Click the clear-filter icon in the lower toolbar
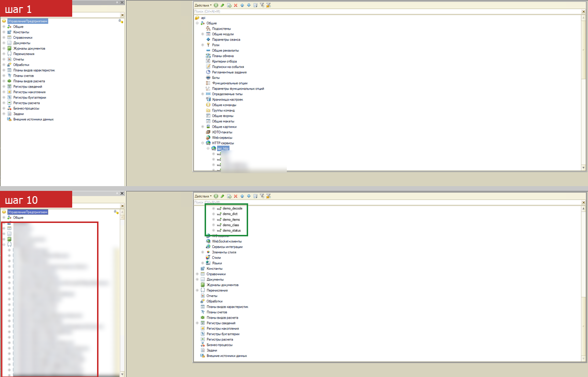This screenshot has width=588, height=377. 269,196
